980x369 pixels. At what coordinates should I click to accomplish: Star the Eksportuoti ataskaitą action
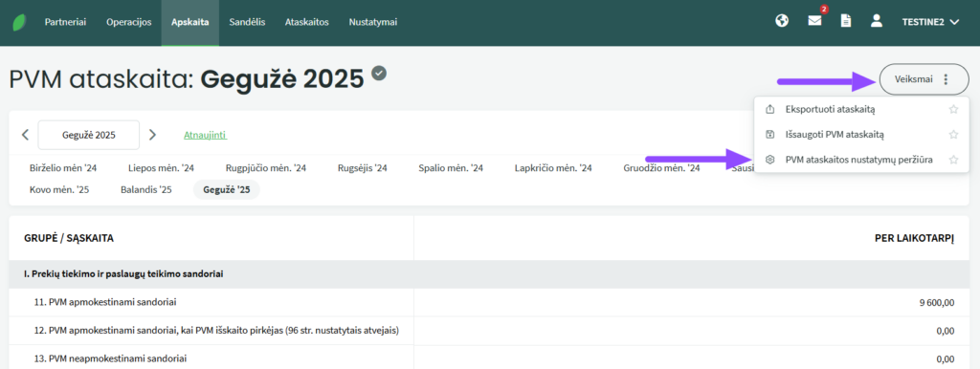tap(954, 109)
